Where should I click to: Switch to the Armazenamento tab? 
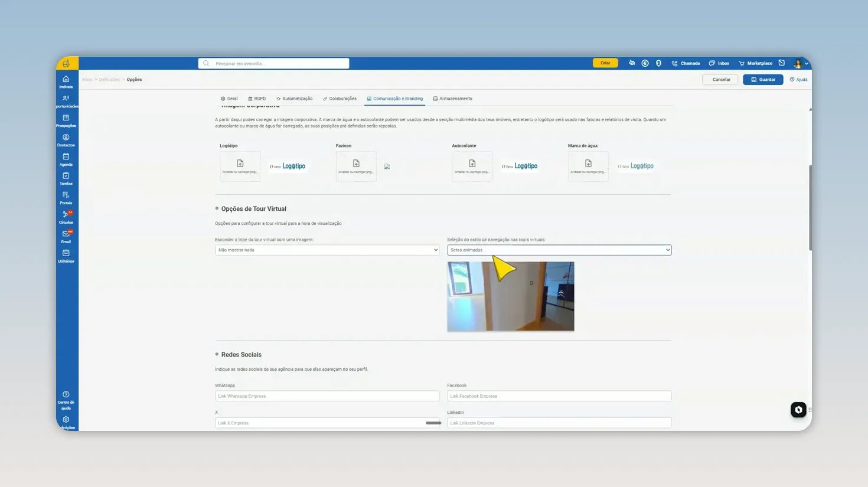(452, 99)
